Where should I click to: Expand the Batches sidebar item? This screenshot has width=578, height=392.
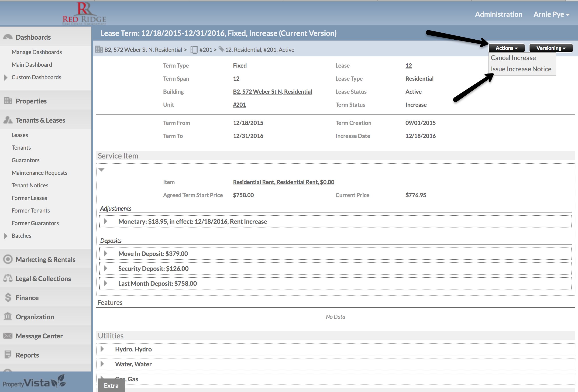[6, 236]
